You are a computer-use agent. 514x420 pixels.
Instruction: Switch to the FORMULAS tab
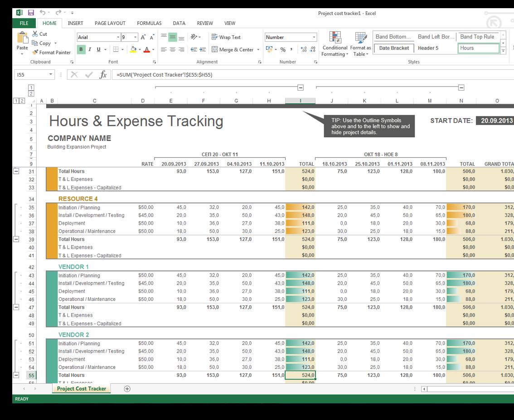(x=149, y=23)
